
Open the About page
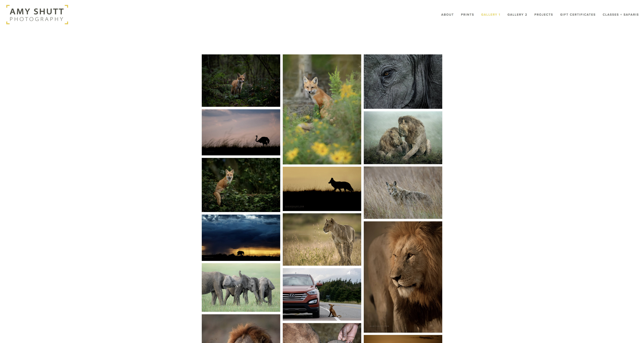click(x=447, y=15)
